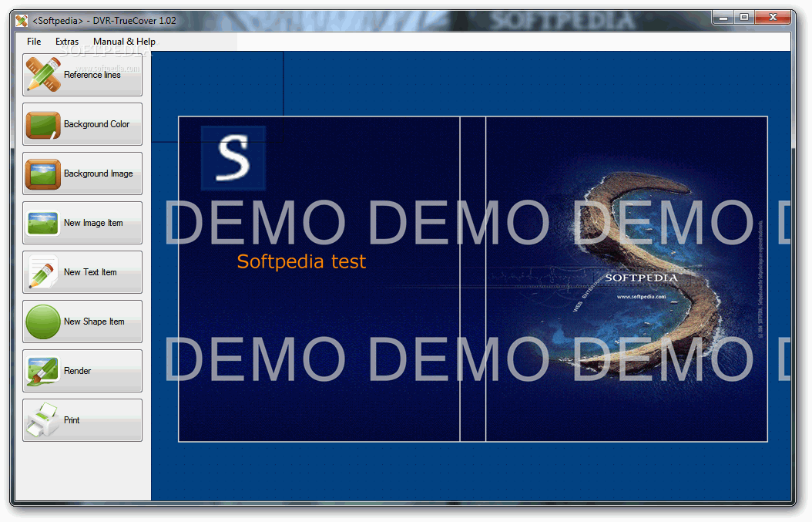
Task: Click the Background Image button label
Action: click(x=99, y=173)
